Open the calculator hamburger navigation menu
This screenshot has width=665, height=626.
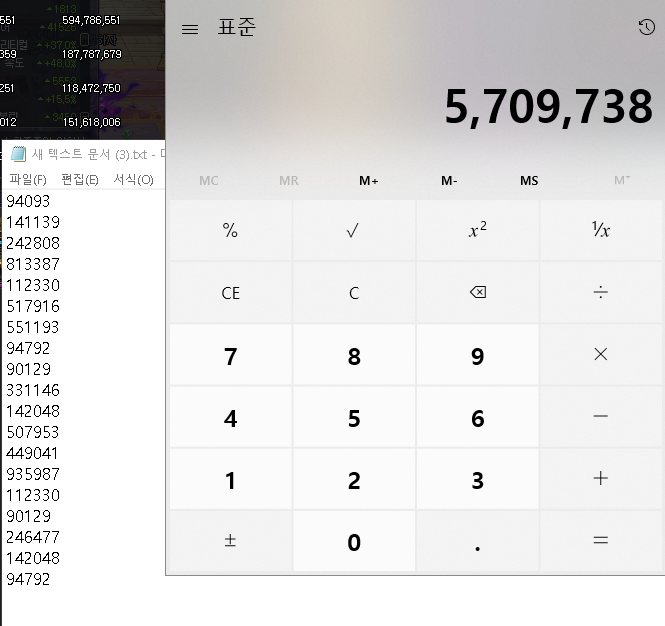pos(190,29)
